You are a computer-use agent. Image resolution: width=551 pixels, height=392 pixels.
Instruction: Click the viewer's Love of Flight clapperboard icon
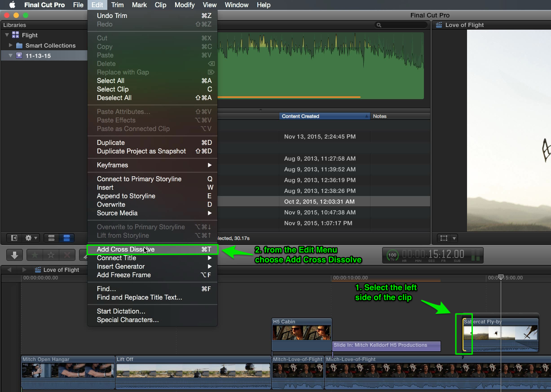click(x=439, y=25)
